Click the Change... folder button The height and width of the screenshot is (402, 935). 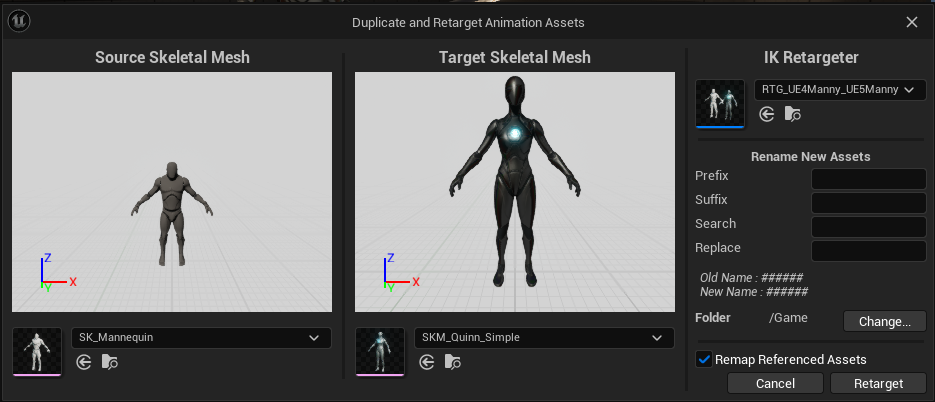(885, 321)
